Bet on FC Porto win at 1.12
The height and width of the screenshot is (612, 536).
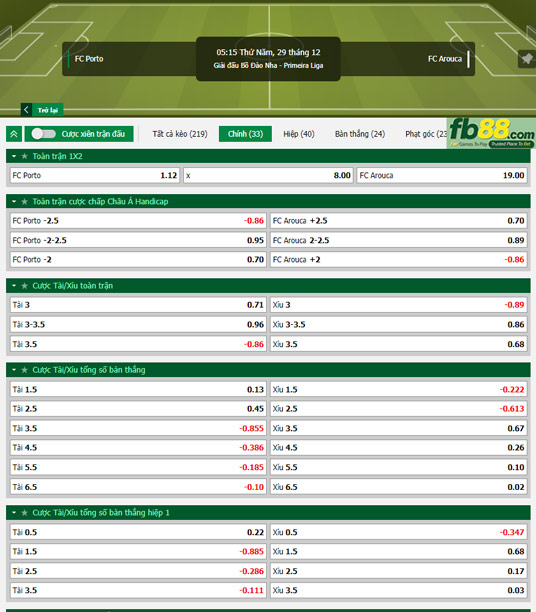click(x=95, y=176)
